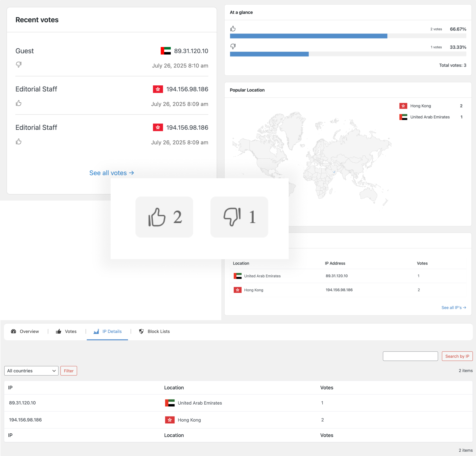Screen dimensions: 476x456
Task: Follow the See all votes link
Action: pos(112,173)
